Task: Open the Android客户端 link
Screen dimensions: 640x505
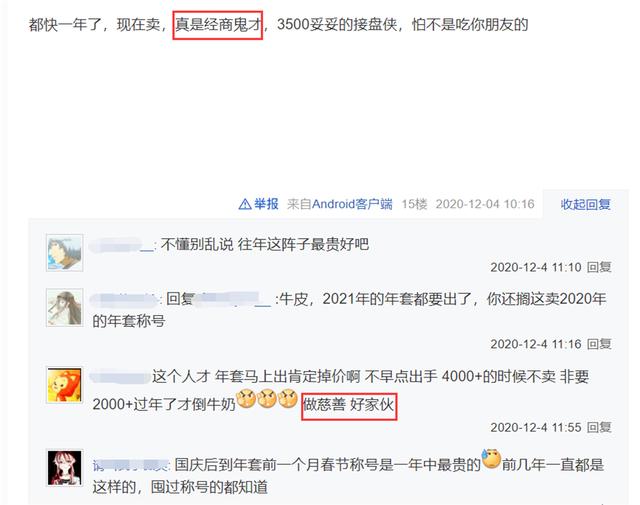Action: pos(352,204)
